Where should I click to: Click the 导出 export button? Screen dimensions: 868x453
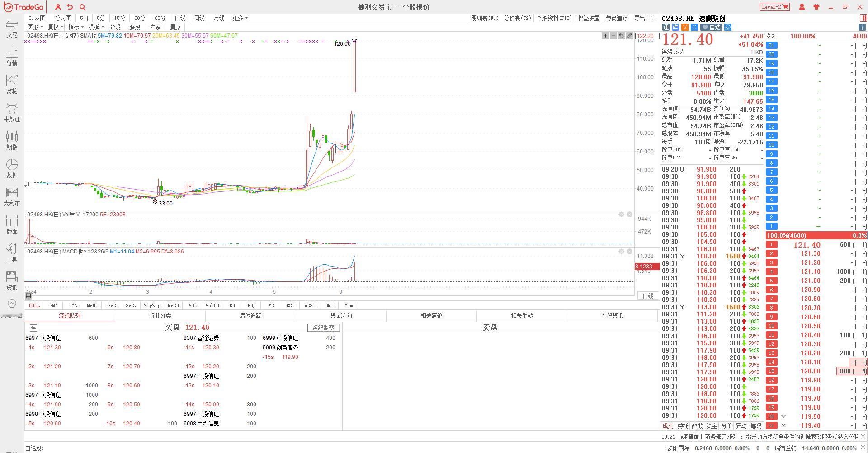point(639,18)
